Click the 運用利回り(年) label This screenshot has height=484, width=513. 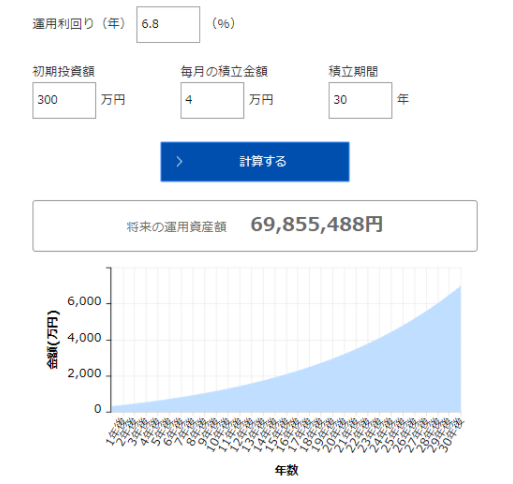point(80,24)
